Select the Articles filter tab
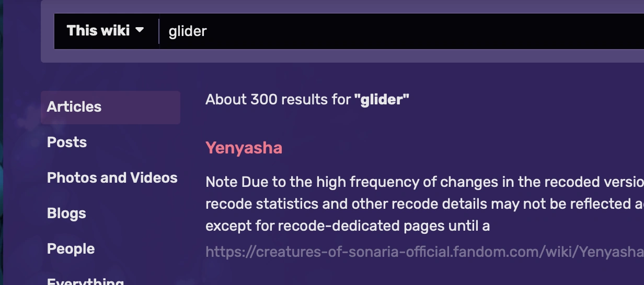644x285 pixels. [x=74, y=107]
